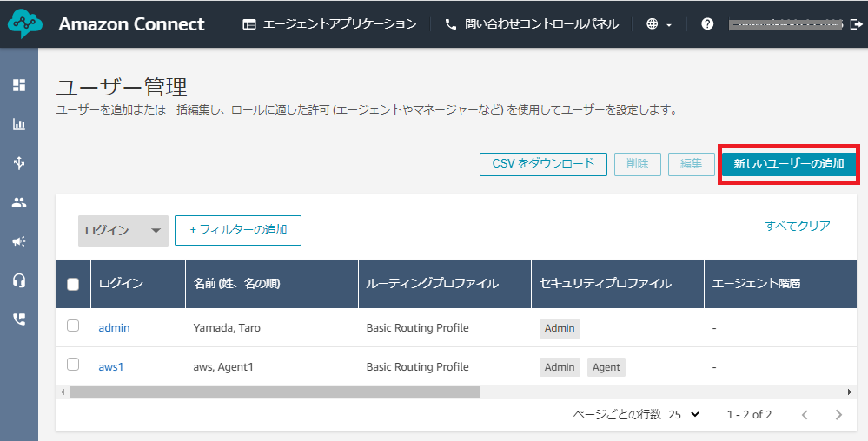The image size is (868, 441).
Task: Click ルーティングプロファイル column header
Action: coord(445,283)
